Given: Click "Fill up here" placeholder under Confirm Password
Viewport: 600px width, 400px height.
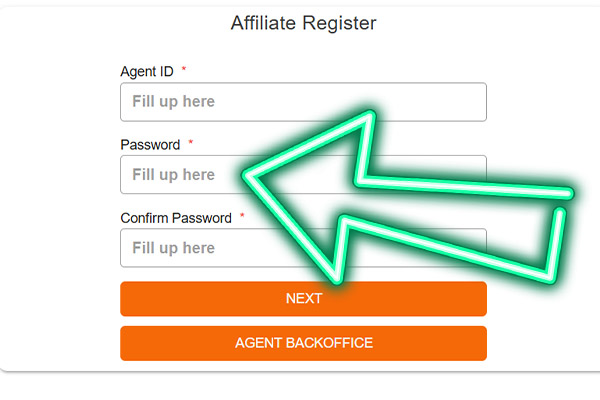Looking at the screenshot, I should click(x=173, y=248).
